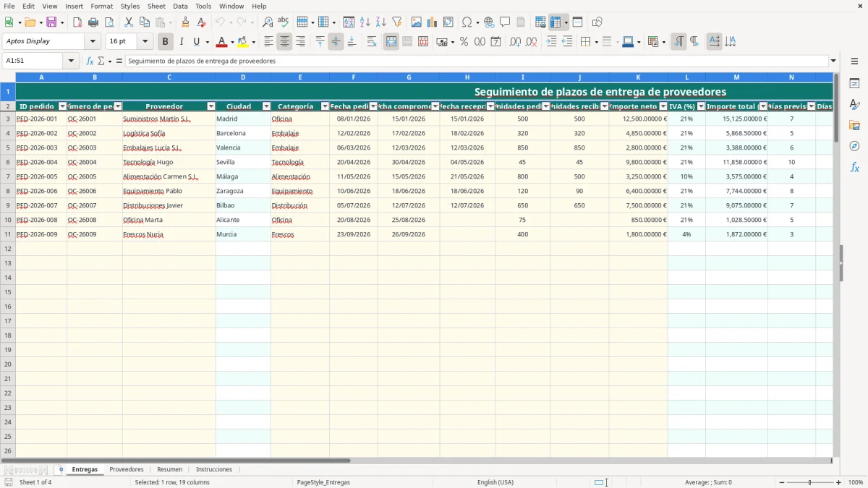Select row 5 header

8,147
